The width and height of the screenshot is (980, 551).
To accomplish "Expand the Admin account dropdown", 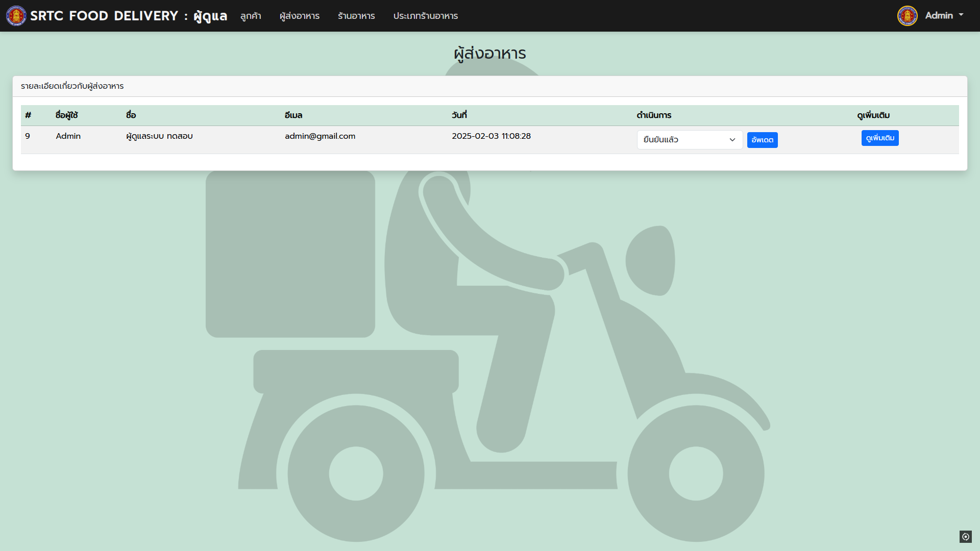I will click(x=944, y=15).
